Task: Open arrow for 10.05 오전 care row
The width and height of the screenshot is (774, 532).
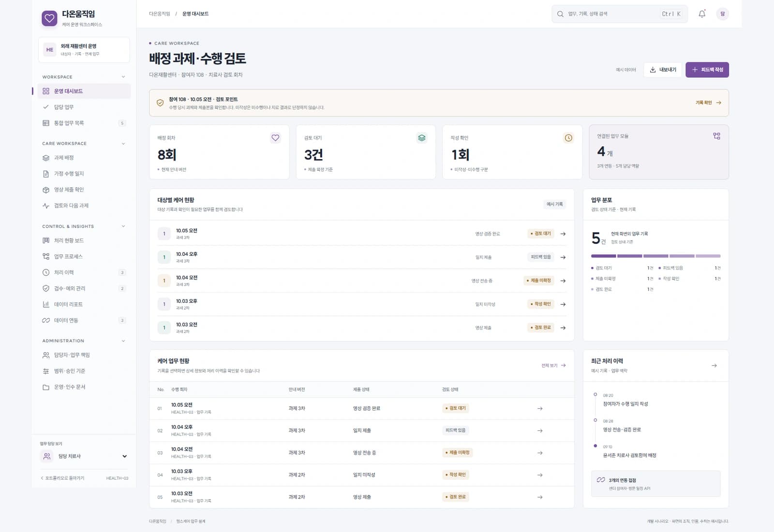Action: [x=563, y=234]
